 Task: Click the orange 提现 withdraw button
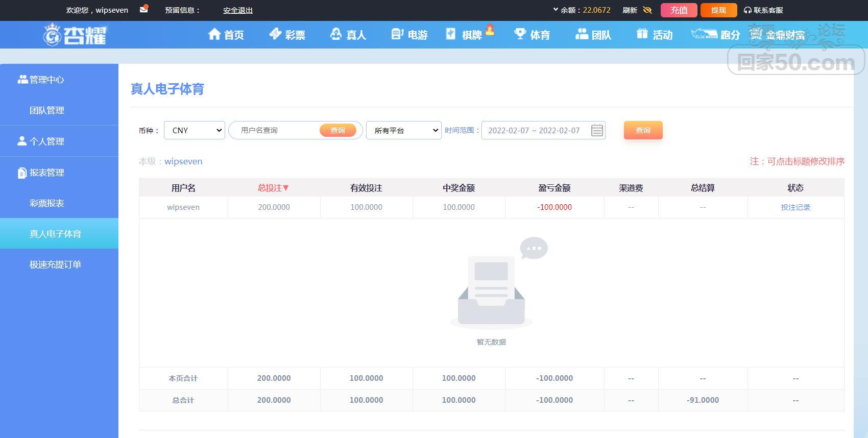coord(718,10)
